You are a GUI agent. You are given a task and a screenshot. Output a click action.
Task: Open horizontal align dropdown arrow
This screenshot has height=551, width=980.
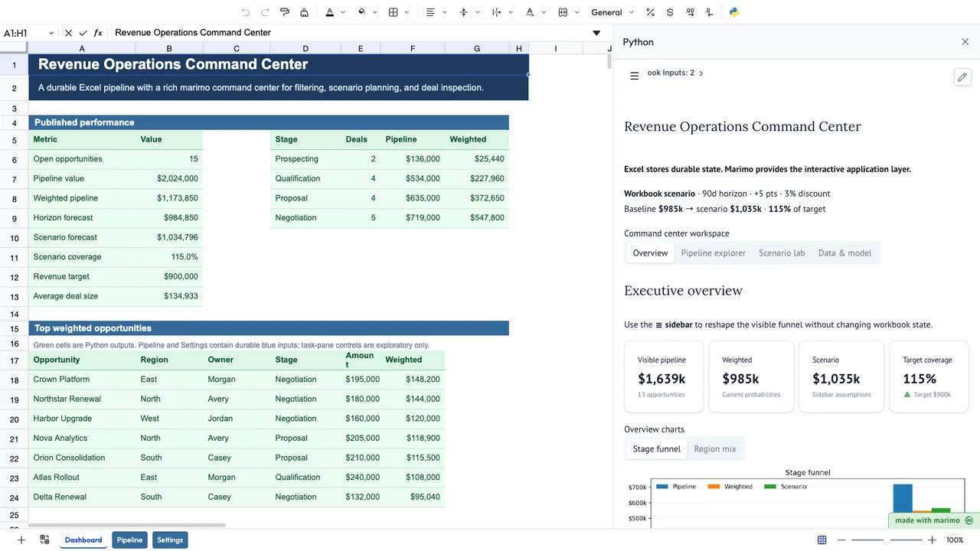(x=444, y=12)
